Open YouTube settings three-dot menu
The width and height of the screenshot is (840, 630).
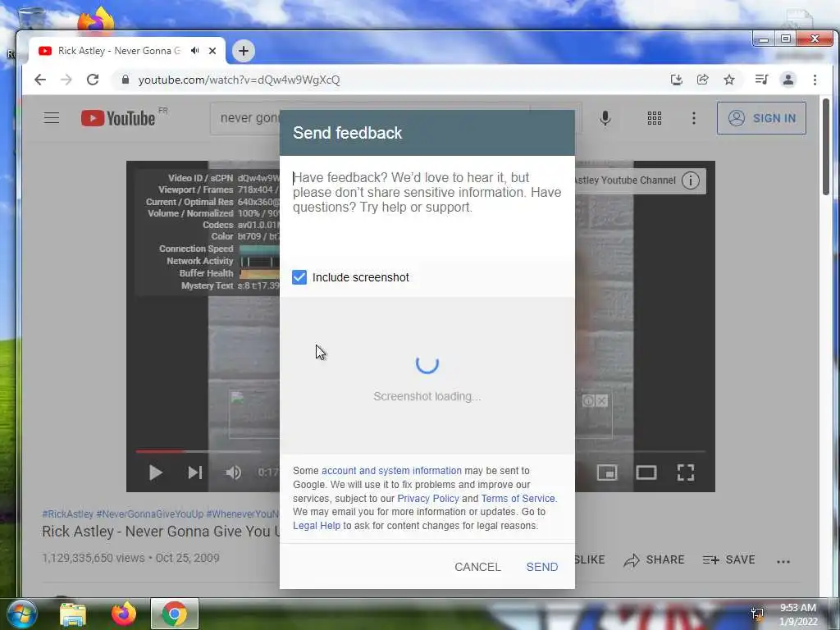[694, 118]
